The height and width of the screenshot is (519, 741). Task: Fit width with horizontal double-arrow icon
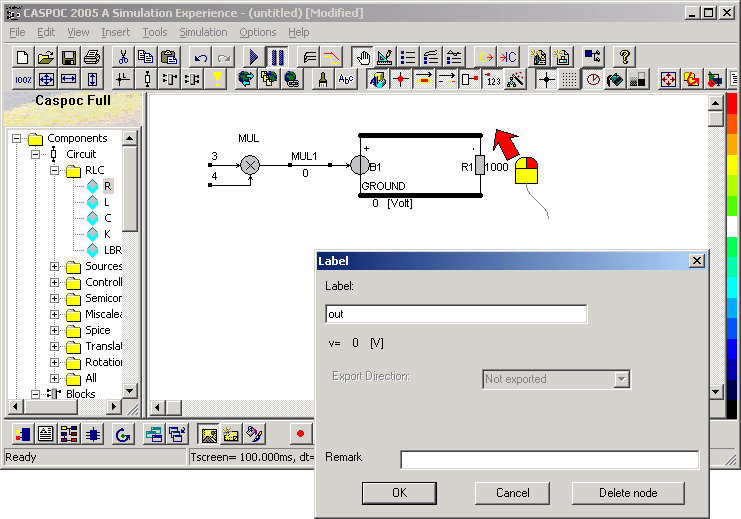point(69,79)
